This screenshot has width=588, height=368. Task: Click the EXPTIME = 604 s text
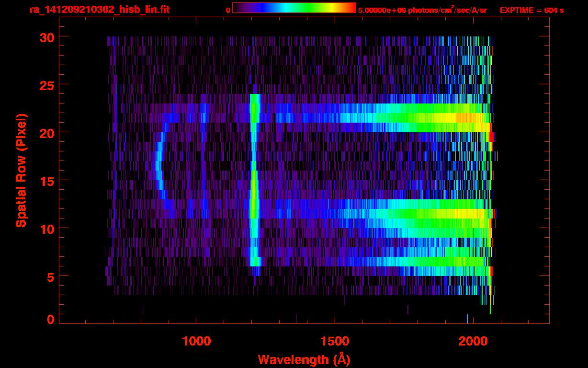(531, 10)
